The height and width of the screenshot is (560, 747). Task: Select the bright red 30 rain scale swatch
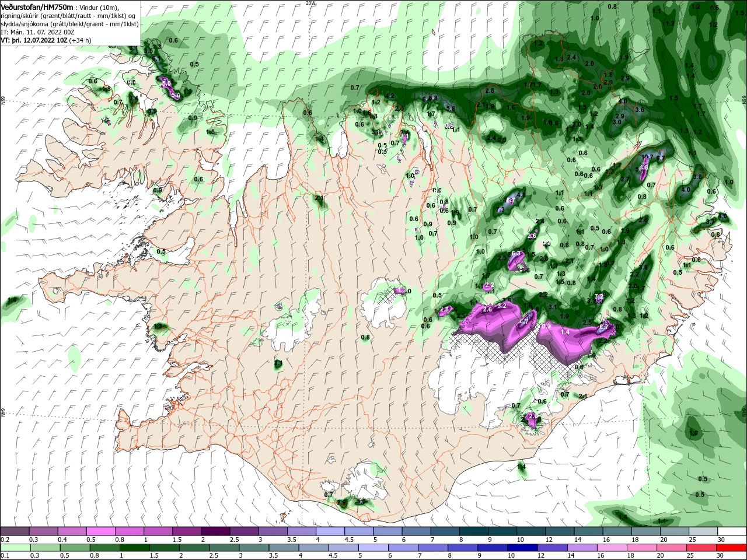(732, 548)
